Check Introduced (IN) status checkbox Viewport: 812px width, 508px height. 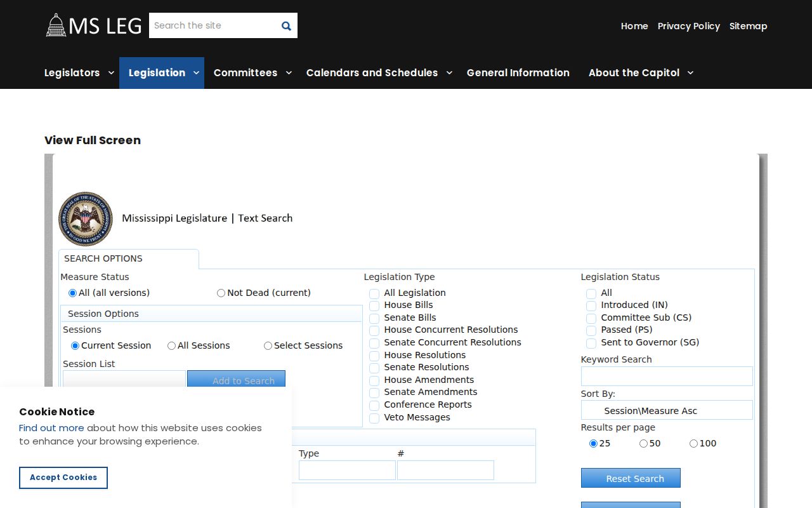point(591,305)
